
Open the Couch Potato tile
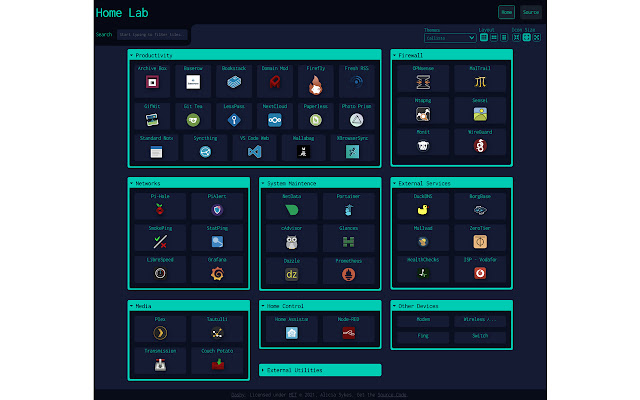pos(217,360)
